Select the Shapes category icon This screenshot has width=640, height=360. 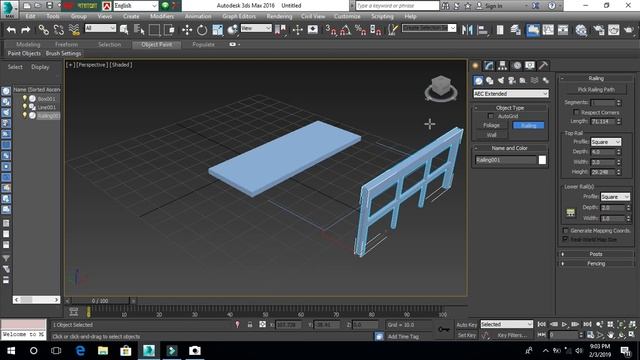coord(489,80)
